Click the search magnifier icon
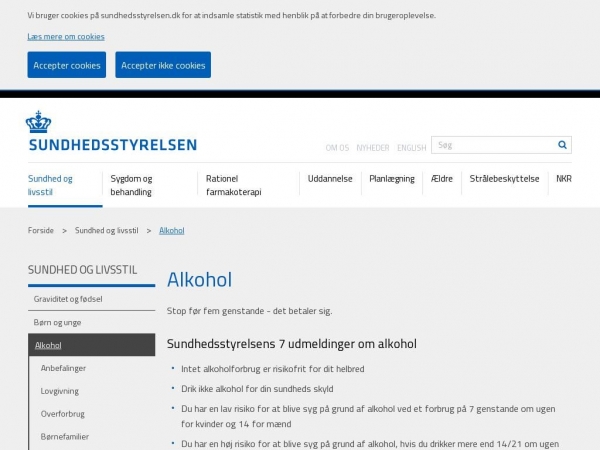 coord(562,145)
